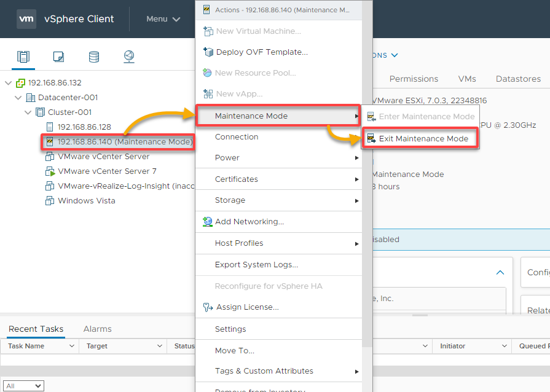Screen dimensions: 550x392
Task: Collapse the 192.168.86.132 vCenter tree node
Action: tap(8, 83)
